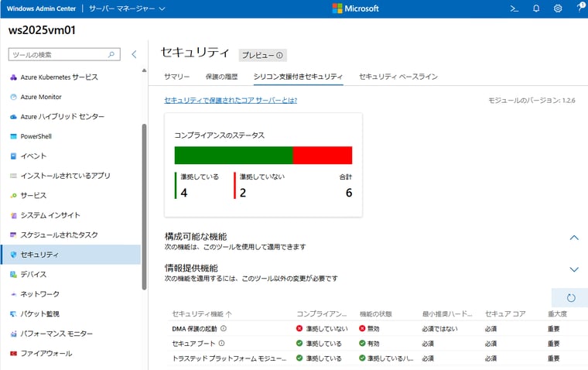
Task: Click the refresh icon above the table
Action: (x=571, y=298)
